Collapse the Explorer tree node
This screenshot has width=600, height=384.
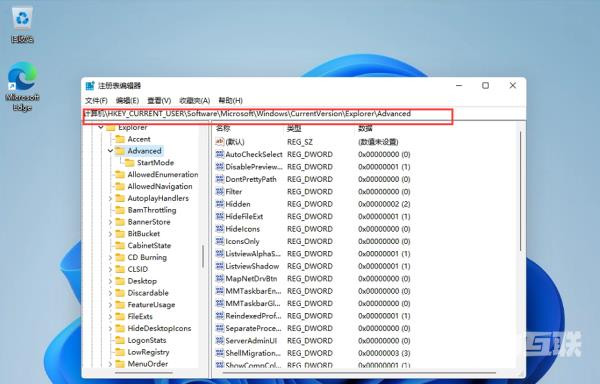101,127
